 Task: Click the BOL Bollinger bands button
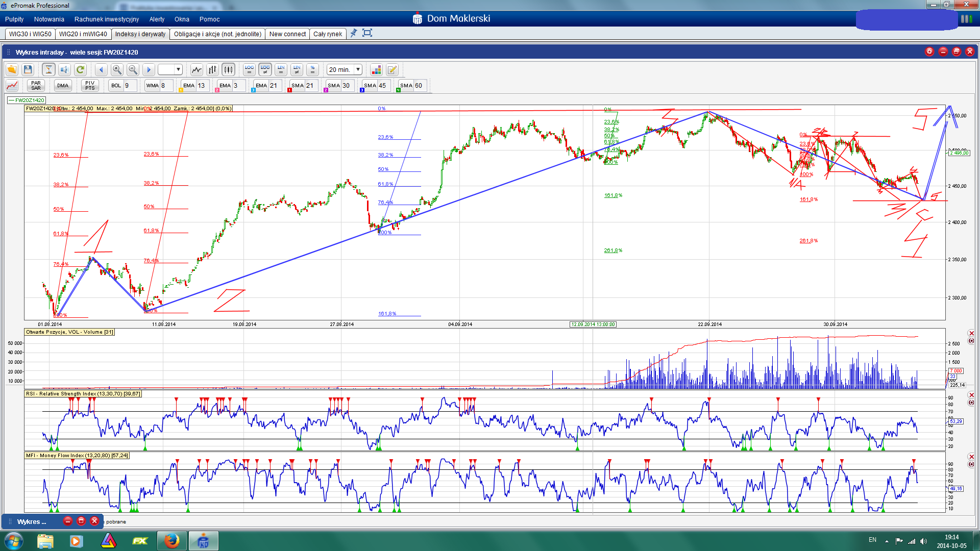(116, 86)
